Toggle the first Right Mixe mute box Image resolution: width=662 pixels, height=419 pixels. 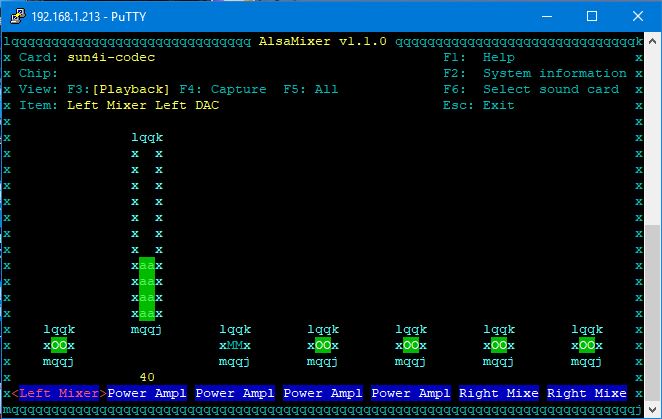(499, 345)
